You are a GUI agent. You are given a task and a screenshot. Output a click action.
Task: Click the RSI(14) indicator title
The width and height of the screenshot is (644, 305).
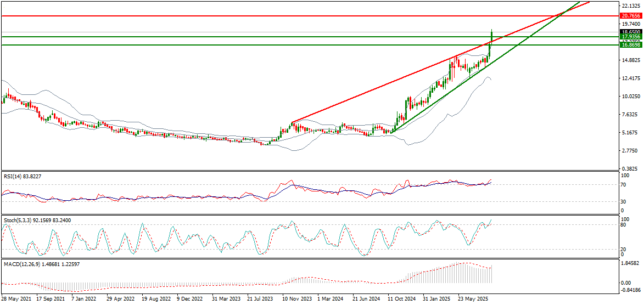22,176
